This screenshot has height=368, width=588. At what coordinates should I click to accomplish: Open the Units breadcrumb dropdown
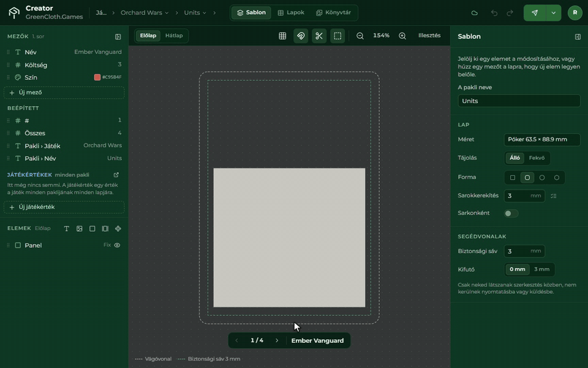coord(195,13)
